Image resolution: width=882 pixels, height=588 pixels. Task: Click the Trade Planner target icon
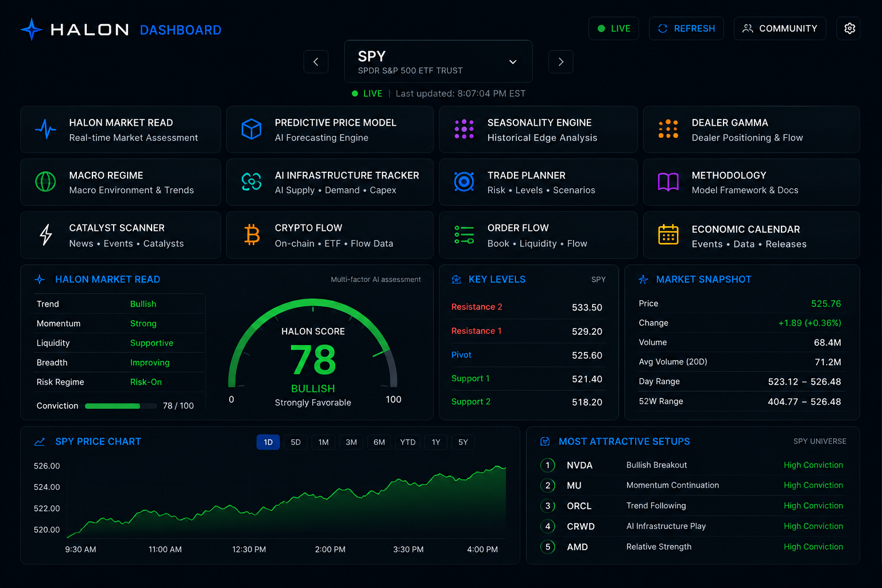tap(464, 181)
